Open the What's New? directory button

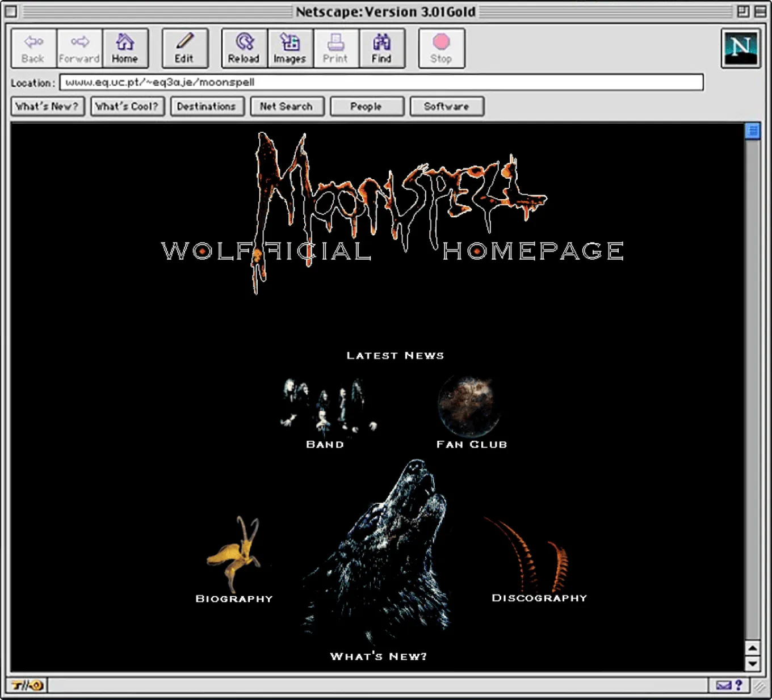47,107
